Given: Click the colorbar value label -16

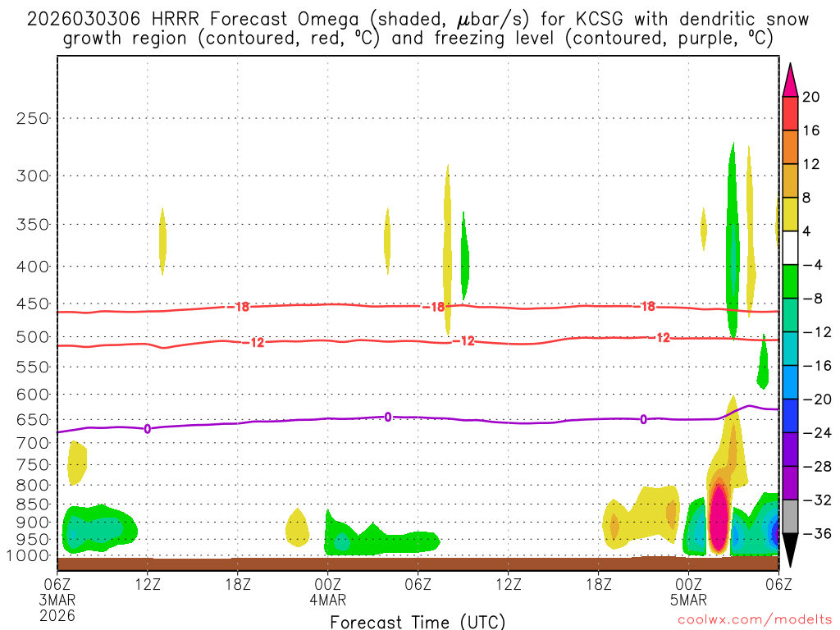Looking at the screenshot, I should coord(818,366).
